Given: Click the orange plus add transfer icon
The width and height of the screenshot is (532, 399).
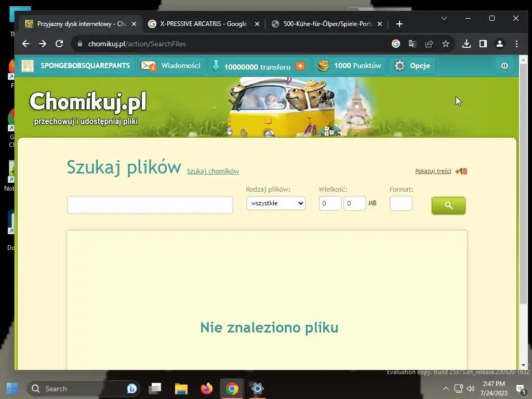Looking at the screenshot, I should tap(300, 66).
